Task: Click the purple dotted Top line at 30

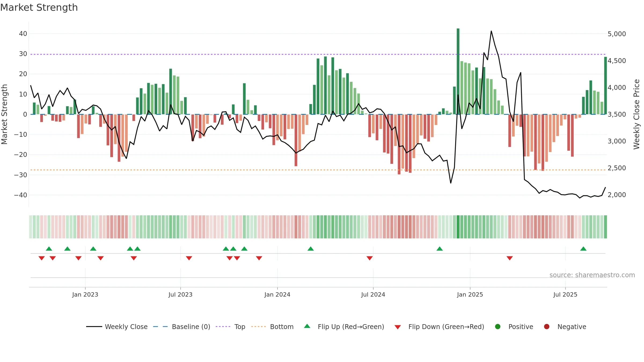Action: 318,54
